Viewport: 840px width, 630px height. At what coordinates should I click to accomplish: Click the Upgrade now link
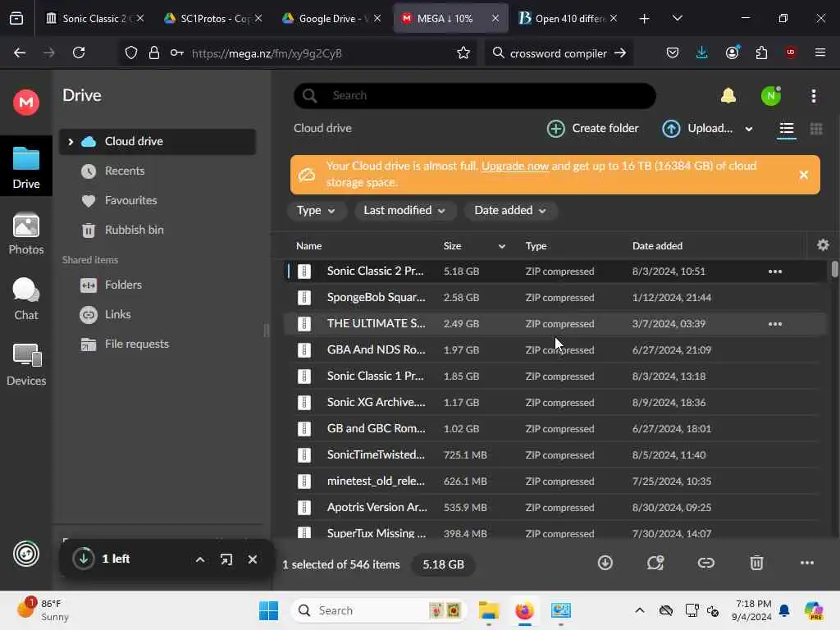click(515, 166)
